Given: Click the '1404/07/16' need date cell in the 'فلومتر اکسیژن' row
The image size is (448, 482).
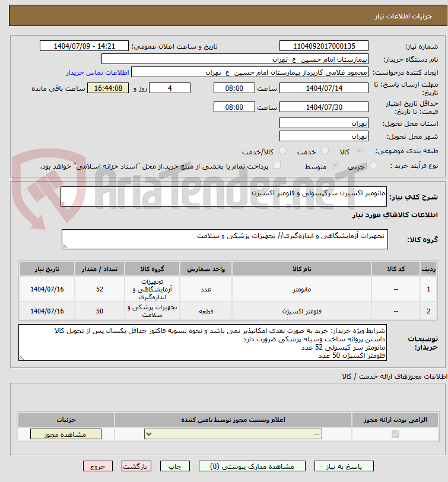Looking at the screenshot, I should click(x=47, y=311).
